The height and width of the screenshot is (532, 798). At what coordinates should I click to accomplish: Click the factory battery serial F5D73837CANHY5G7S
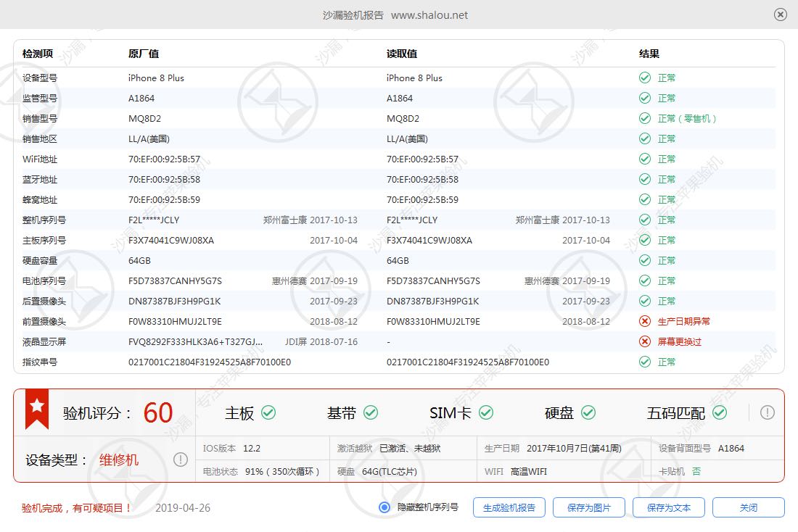[175, 280]
